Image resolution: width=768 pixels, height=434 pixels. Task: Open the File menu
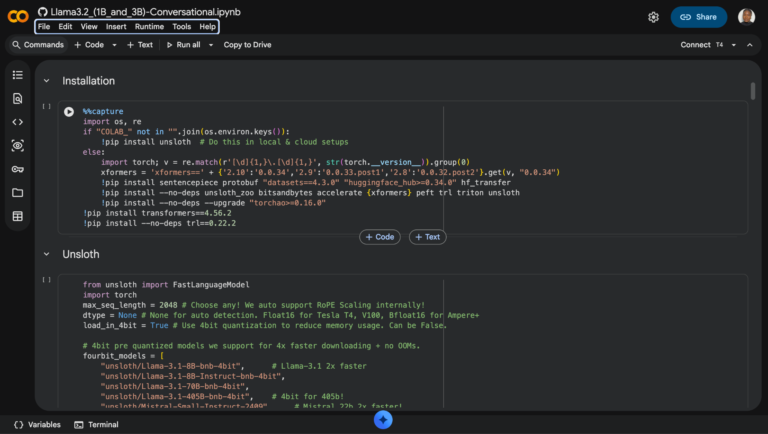(x=44, y=26)
